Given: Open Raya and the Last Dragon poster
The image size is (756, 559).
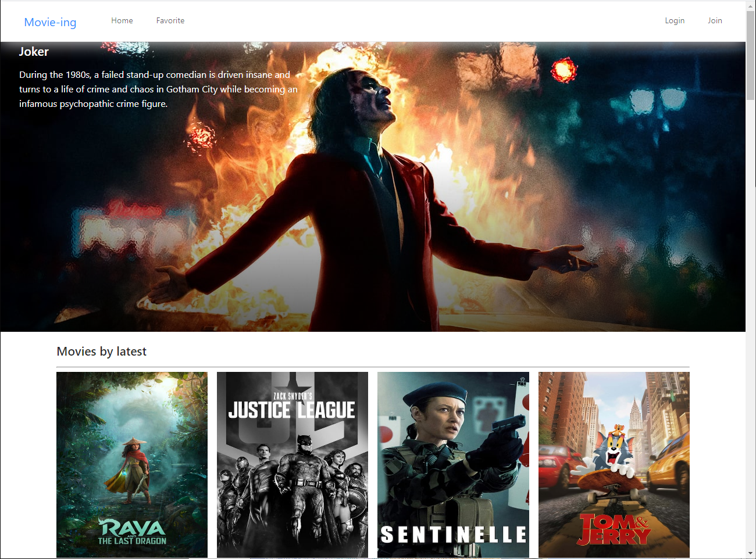Looking at the screenshot, I should tap(132, 465).
